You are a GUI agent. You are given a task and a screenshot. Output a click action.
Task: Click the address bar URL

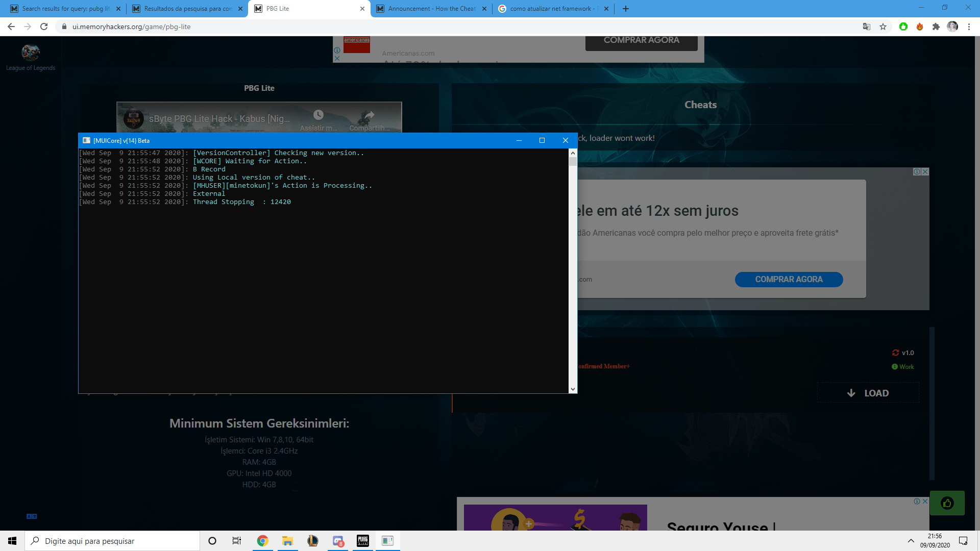[x=131, y=27]
